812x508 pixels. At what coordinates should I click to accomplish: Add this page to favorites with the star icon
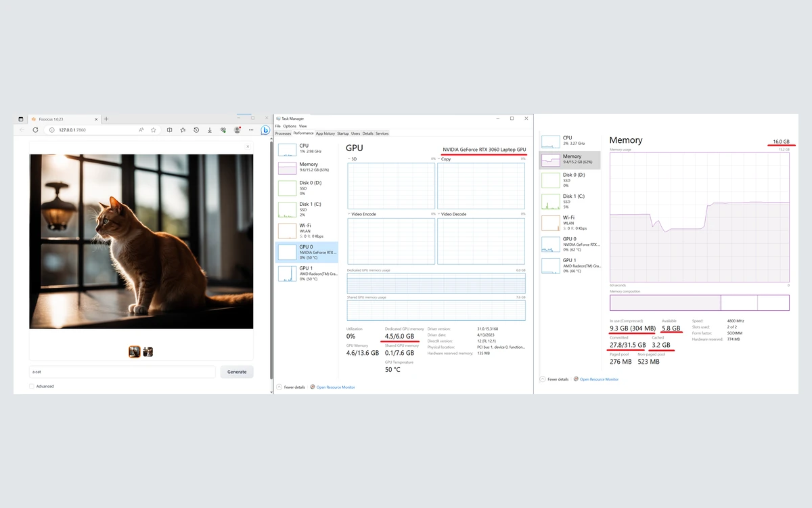coord(154,129)
